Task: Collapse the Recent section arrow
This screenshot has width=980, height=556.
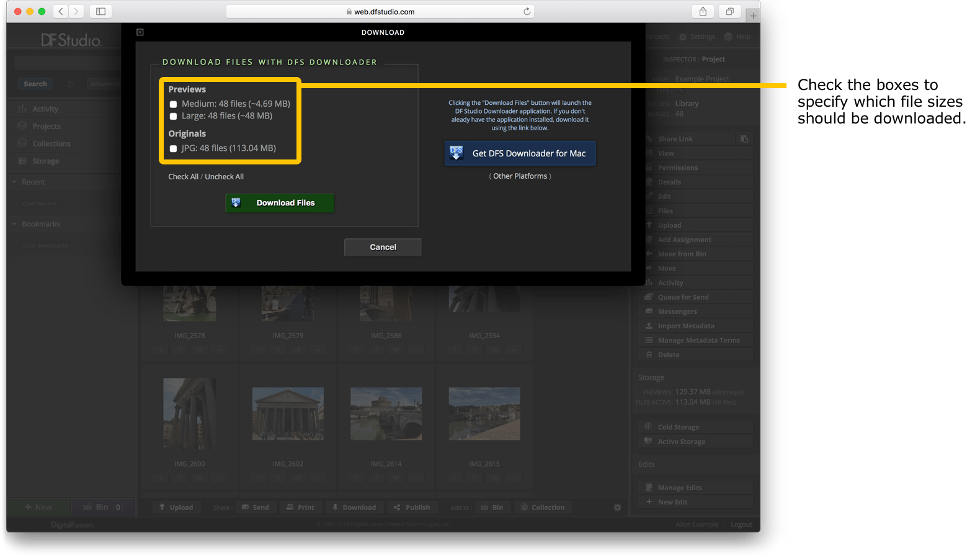Action: point(15,182)
